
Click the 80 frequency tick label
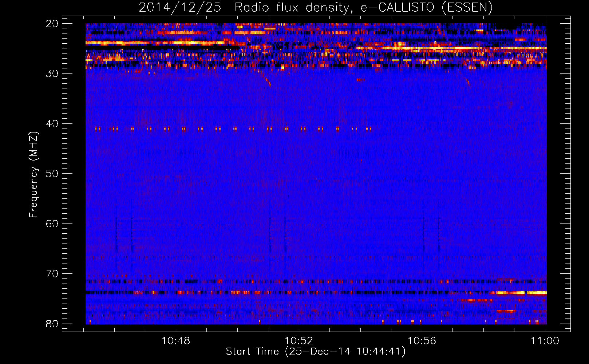pyautogui.click(x=52, y=324)
